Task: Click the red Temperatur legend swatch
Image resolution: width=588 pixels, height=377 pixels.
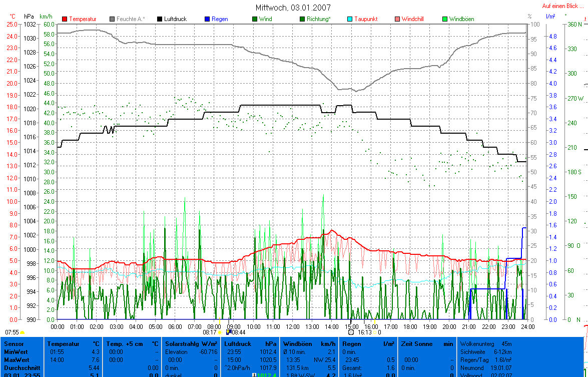Action: (x=65, y=19)
